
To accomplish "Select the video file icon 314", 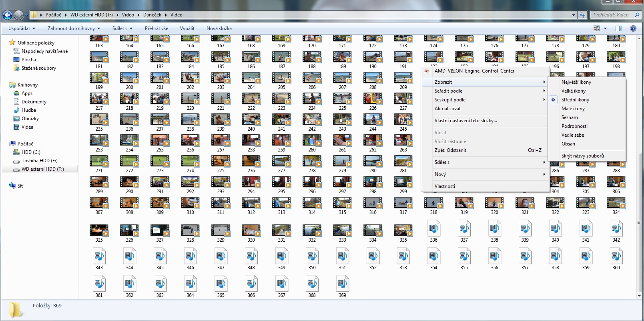I will click(312, 203).
